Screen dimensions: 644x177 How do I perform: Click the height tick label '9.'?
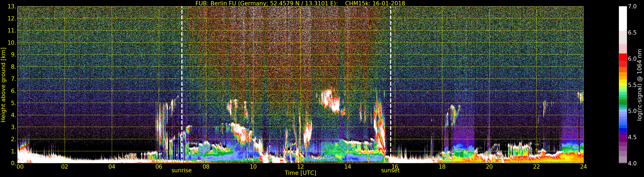point(13,55)
